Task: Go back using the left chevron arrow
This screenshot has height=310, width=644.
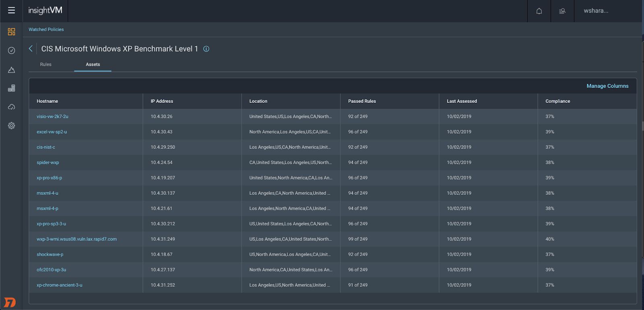Action: point(31,49)
